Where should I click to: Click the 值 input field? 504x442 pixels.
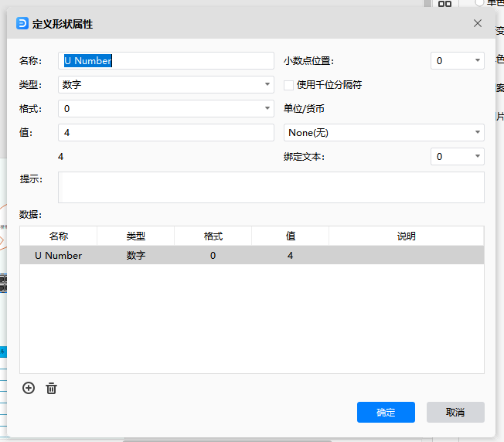coord(166,133)
